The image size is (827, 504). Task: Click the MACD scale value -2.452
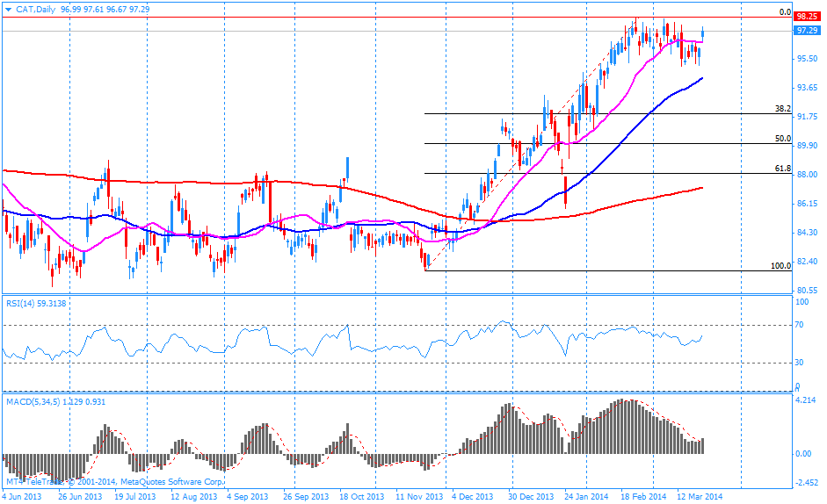[x=805, y=483]
